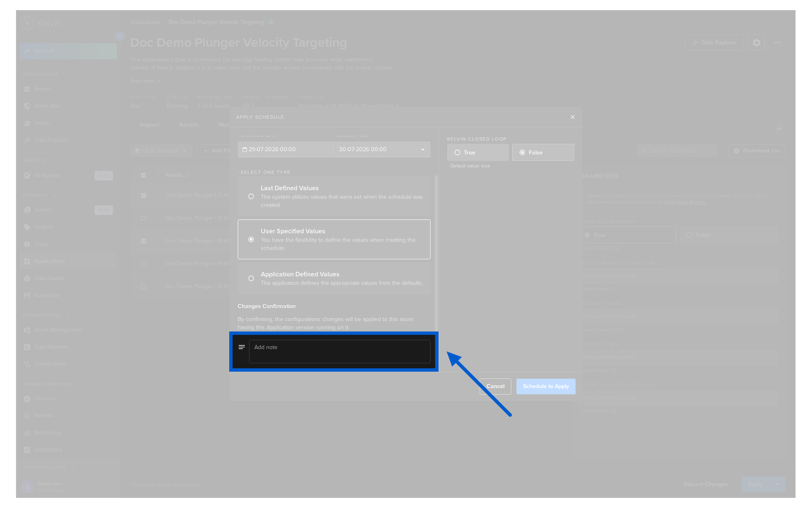Collapse the left sidebar with the arrow button

(x=120, y=36)
